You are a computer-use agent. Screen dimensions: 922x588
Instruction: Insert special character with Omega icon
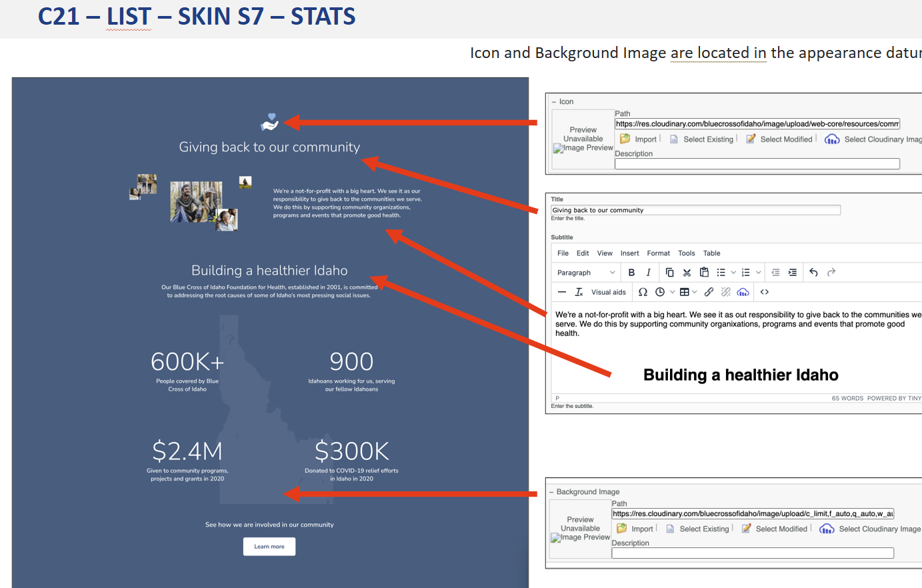pyautogui.click(x=643, y=292)
